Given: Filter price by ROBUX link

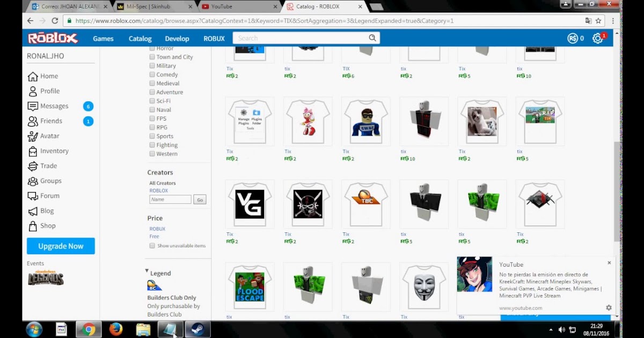Looking at the screenshot, I should tap(157, 229).
